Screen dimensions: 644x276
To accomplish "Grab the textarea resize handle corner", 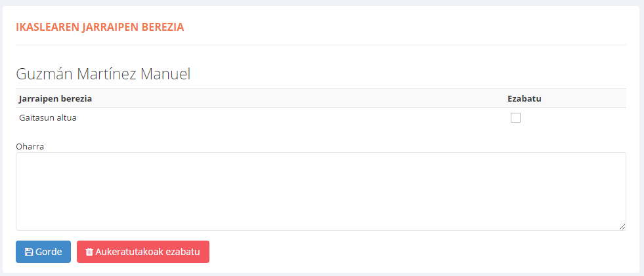I will tap(622, 226).
